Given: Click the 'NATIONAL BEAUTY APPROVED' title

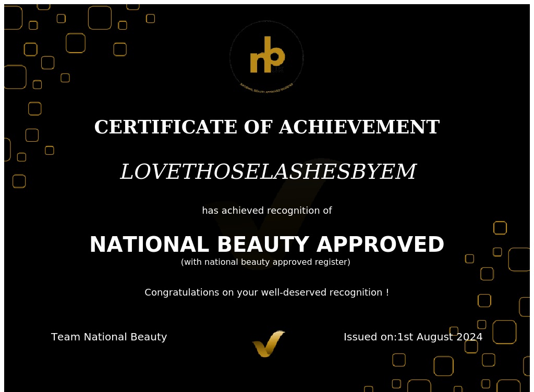Looking at the screenshot, I should [267, 244].
